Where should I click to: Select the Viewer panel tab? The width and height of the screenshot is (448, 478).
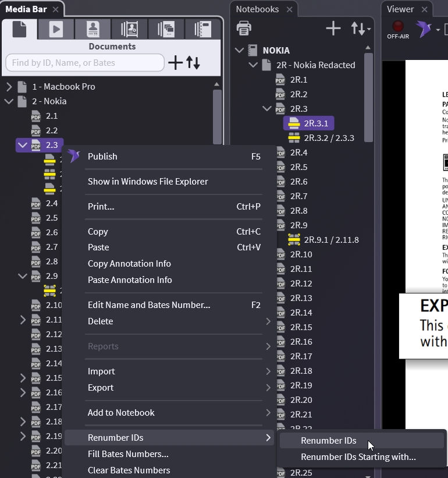pos(400,9)
